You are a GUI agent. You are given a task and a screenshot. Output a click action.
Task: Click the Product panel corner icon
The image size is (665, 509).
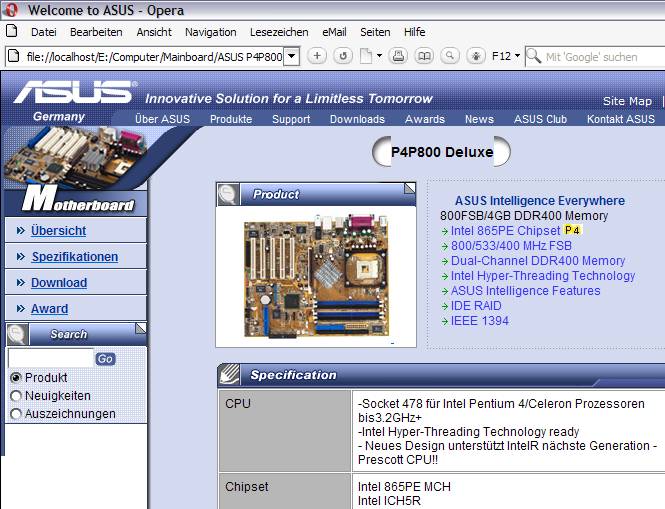tap(410, 188)
